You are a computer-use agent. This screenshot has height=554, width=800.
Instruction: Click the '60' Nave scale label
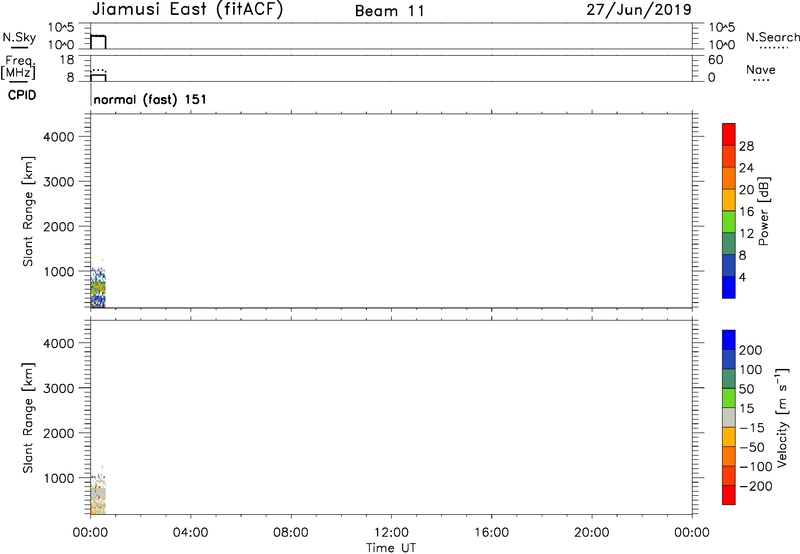coord(715,60)
